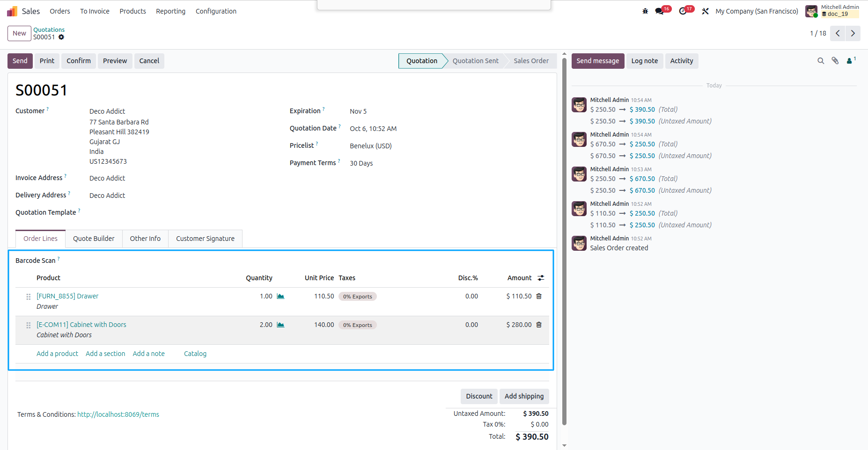Switch to the Other Info tab
Viewport: 868px width, 450px height.
click(x=145, y=239)
